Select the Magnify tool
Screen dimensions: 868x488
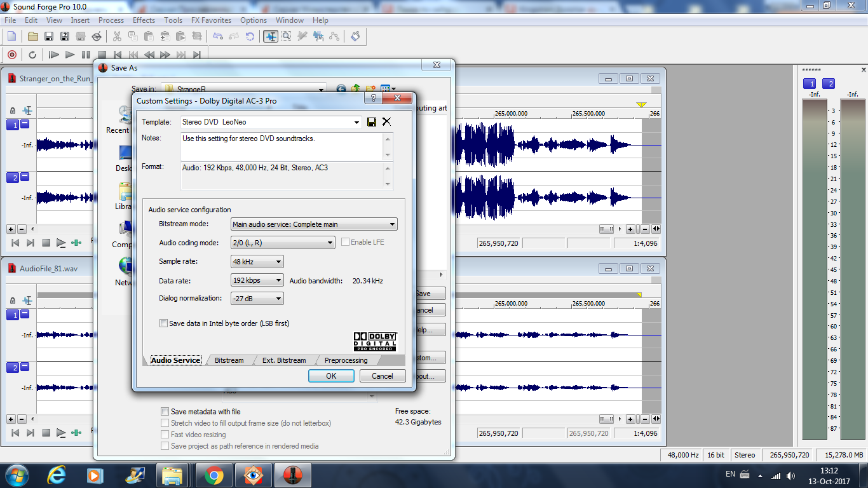pos(287,36)
